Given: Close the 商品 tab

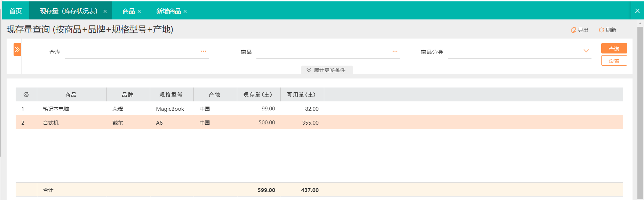Looking at the screenshot, I should (139, 11).
